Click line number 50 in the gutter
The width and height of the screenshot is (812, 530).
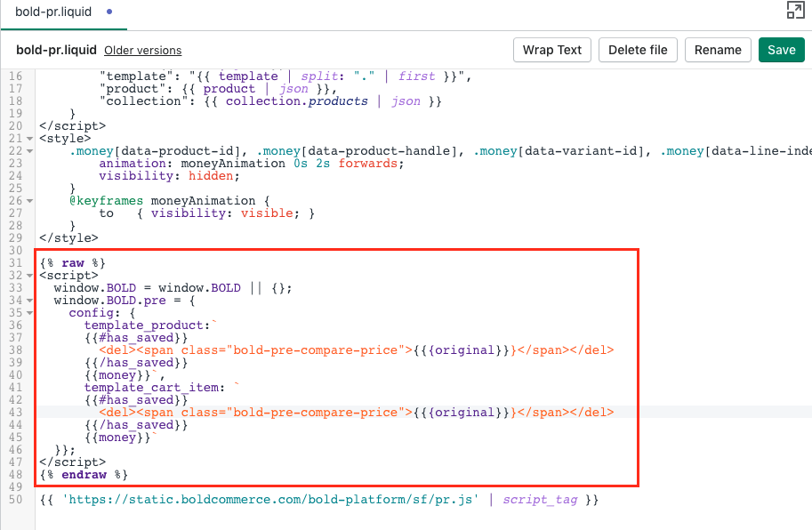(17, 500)
